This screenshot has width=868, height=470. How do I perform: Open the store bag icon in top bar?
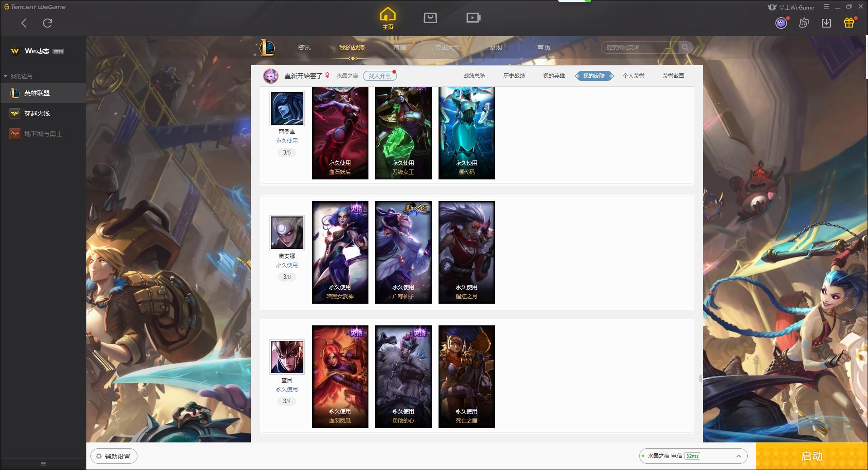click(x=430, y=18)
